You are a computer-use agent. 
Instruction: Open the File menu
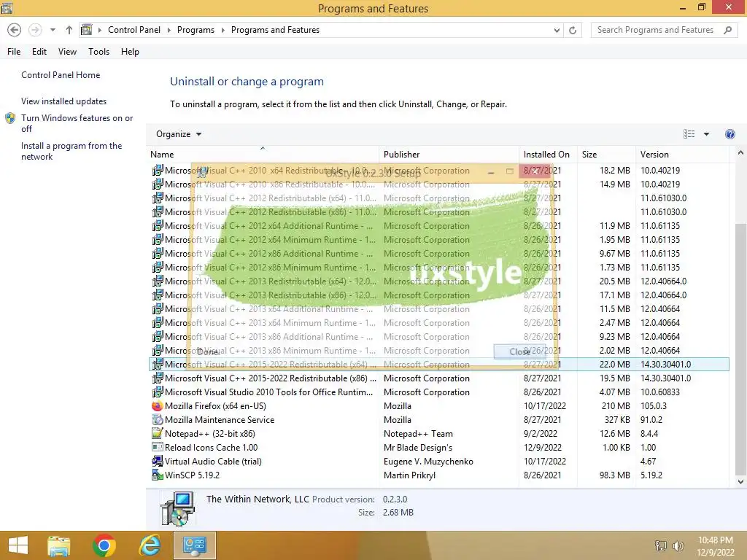(x=14, y=52)
